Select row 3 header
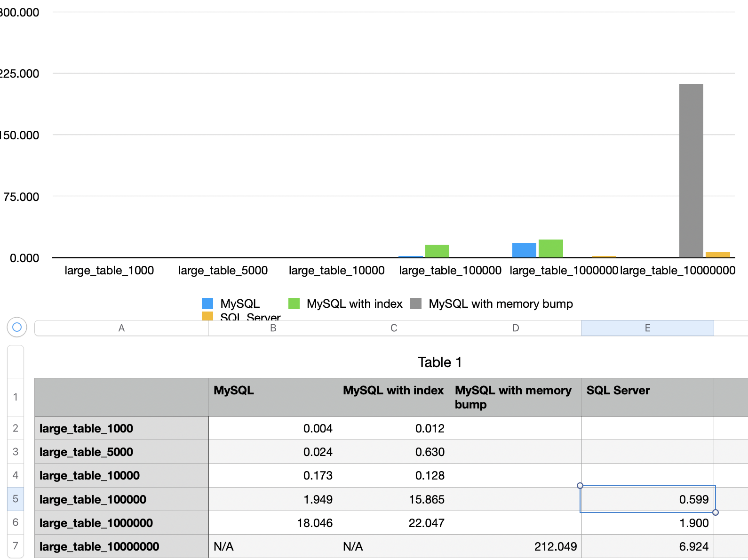The width and height of the screenshot is (748, 560). (16, 452)
